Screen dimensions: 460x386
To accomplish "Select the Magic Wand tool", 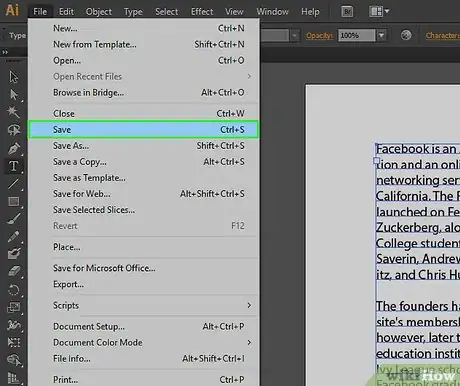I will [14, 112].
